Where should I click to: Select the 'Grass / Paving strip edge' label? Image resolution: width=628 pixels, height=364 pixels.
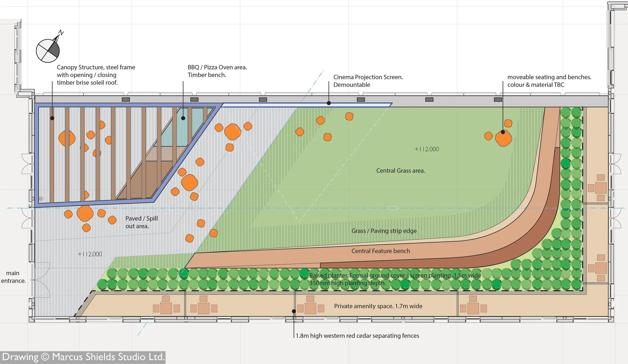pyautogui.click(x=384, y=231)
